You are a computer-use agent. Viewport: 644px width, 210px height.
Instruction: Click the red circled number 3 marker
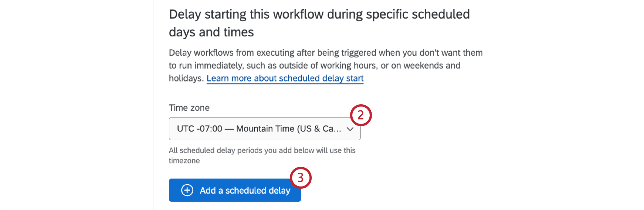click(300, 177)
